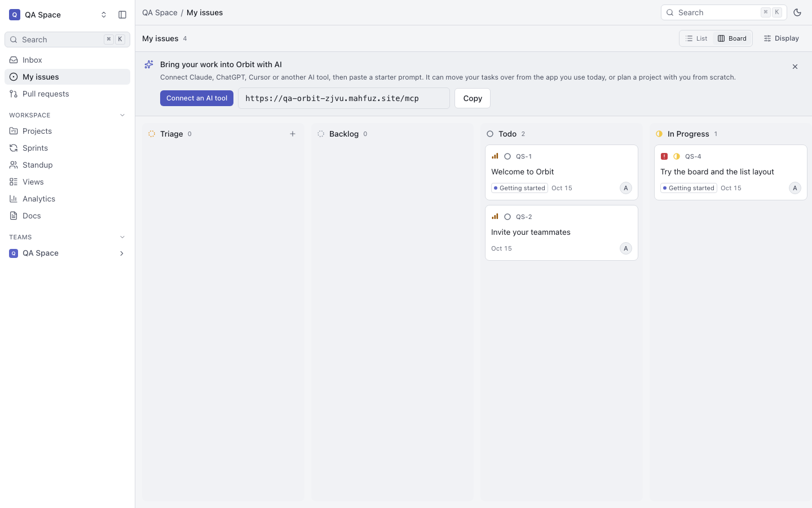Open Analytics in the sidebar
This screenshot has width=812, height=508.
[x=67, y=199]
